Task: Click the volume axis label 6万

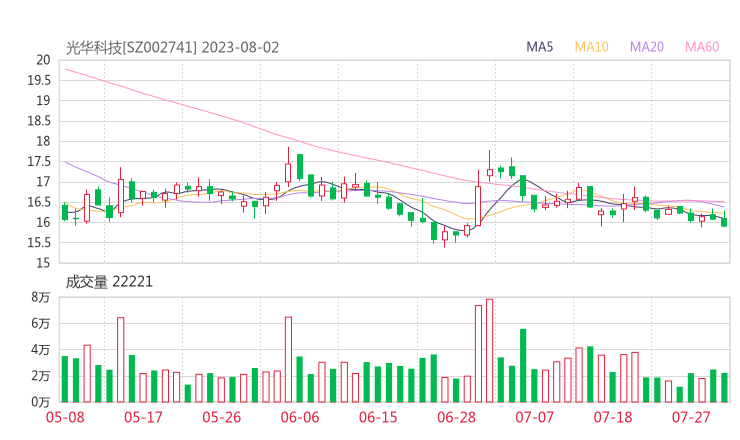Action: click(x=41, y=323)
